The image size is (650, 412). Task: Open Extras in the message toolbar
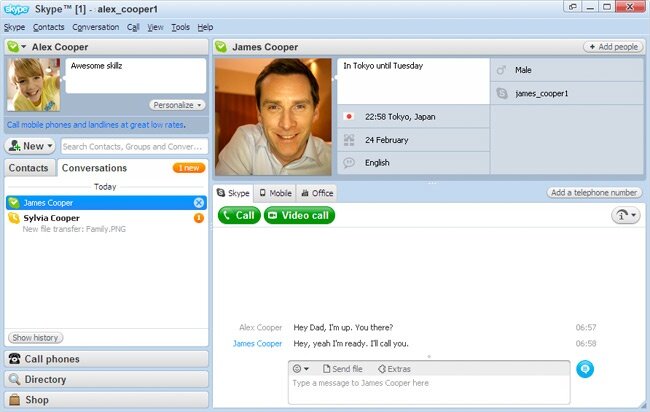tap(394, 369)
